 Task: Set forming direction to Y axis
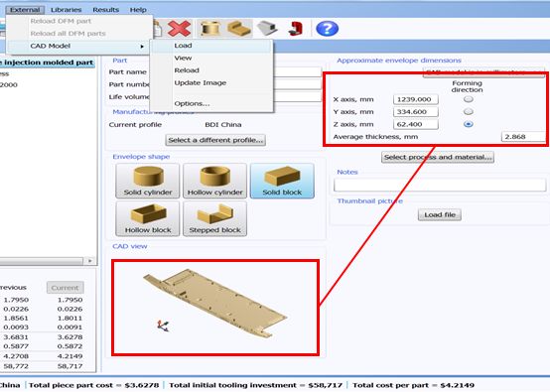(x=469, y=111)
